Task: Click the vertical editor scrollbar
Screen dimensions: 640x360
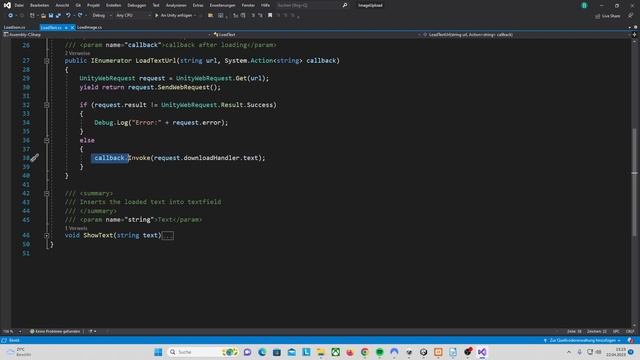Action: [x=635, y=182]
